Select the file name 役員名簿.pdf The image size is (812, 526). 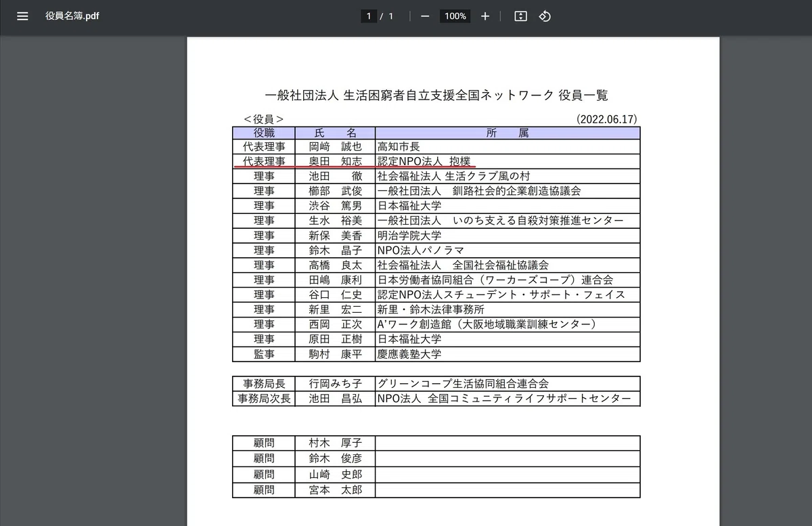tap(73, 16)
